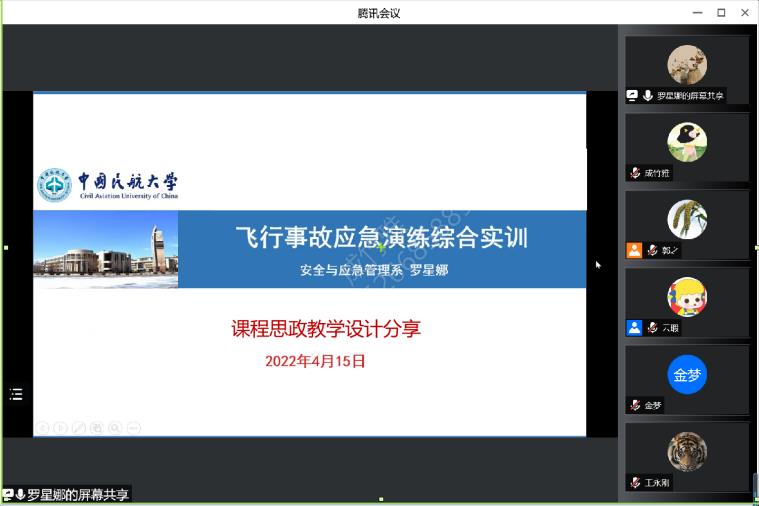Toggle the muted microphone on 金梦 tile
This screenshot has width=759, height=506.
(x=635, y=405)
